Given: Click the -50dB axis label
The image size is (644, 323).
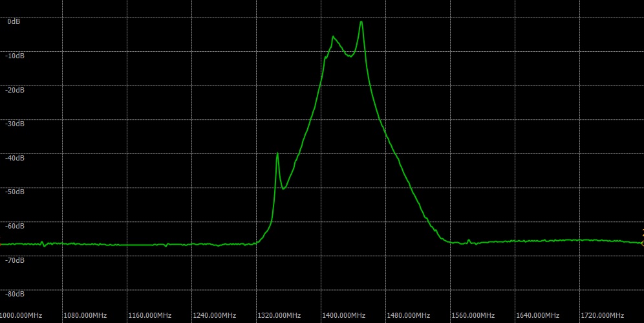Looking at the screenshot, I should point(15,192).
